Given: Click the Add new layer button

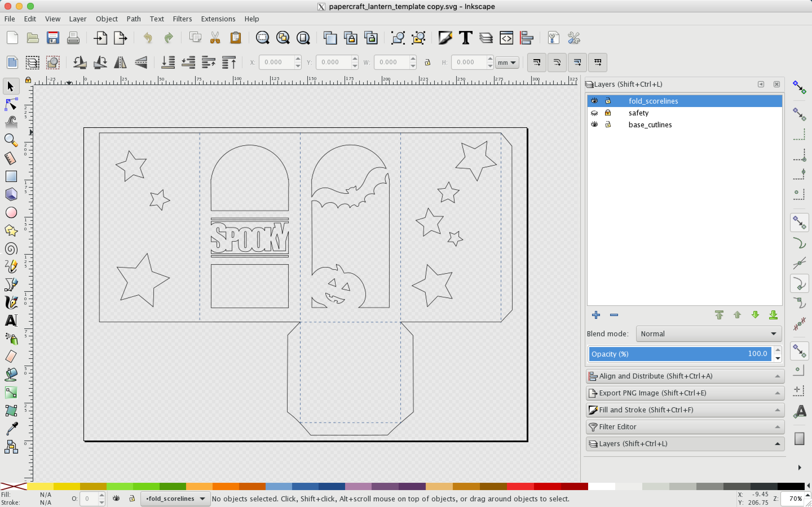Looking at the screenshot, I should click(x=596, y=314).
